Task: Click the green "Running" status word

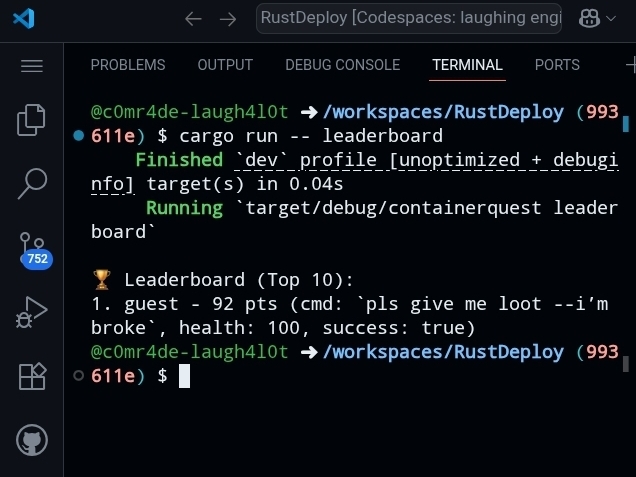Action: click(x=185, y=208)
